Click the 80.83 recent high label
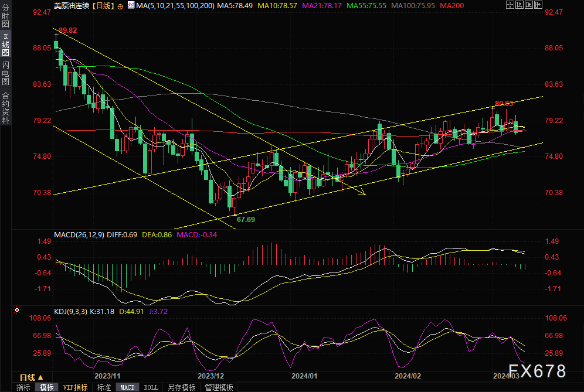Screen dimensions: 584x392 [504, 104]
